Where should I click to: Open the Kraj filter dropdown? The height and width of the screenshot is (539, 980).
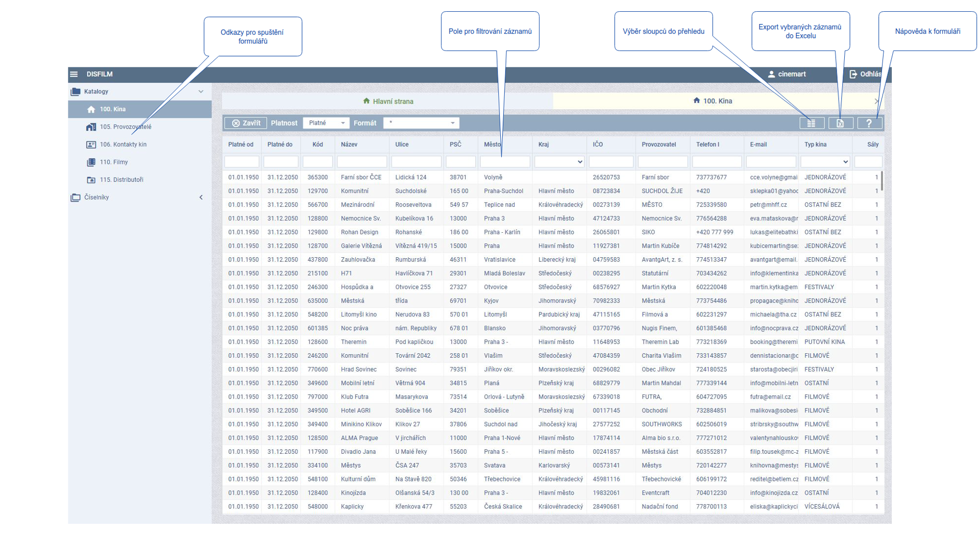559,162
